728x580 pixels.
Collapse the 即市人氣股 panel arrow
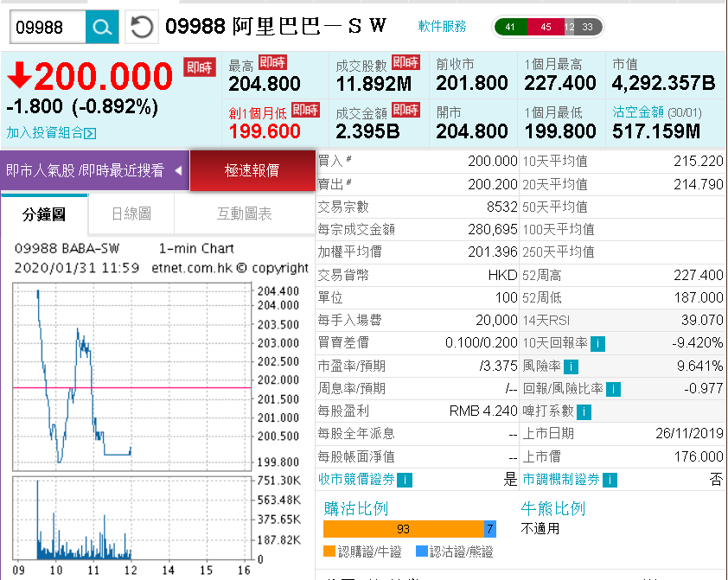coord(178,171)
